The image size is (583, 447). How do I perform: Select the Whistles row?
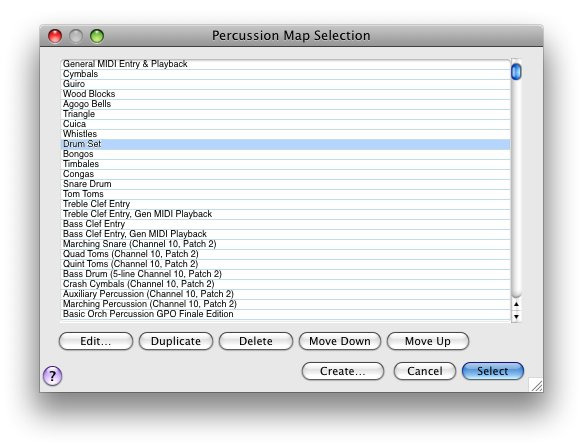pos(286,135)
